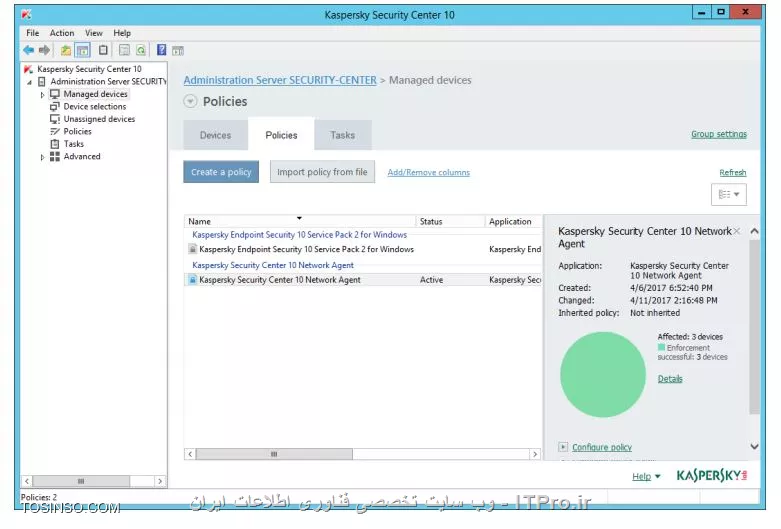Click details pane scroll down chevron
This screenshot has height=529, width=781.
pyautogui.click(x=754, y=447)
